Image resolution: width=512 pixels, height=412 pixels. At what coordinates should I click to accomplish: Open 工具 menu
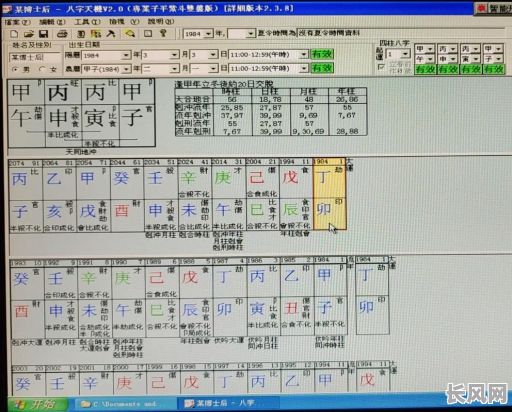pos(87,22)
